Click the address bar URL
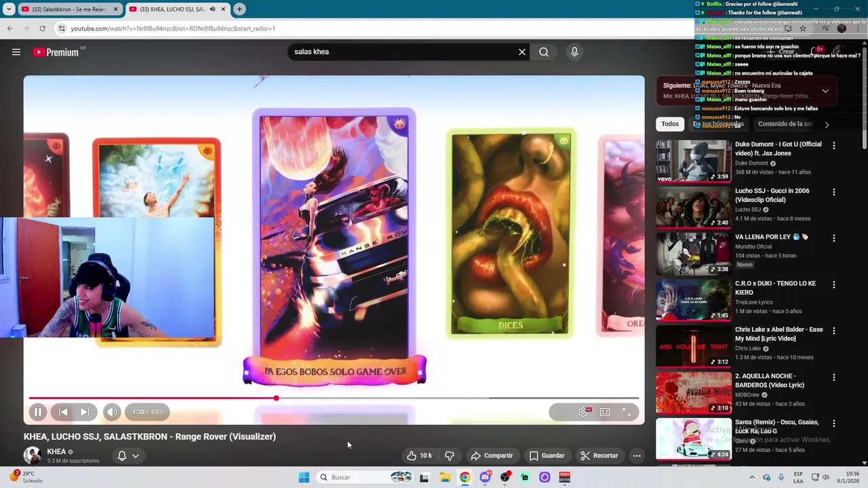The width and height of the screenshot is (868, 488). (x=173, y=28)
